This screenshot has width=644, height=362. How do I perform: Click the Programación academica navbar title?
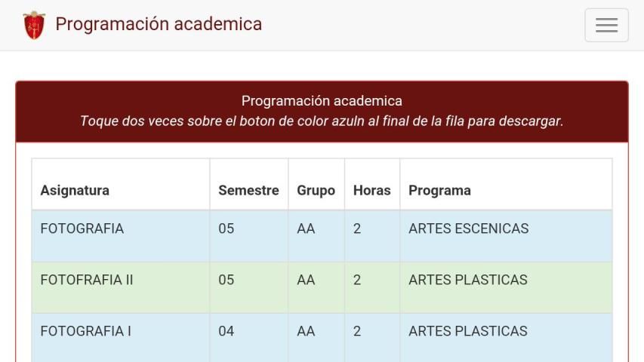pyautogui.click(x=159, y=24)
